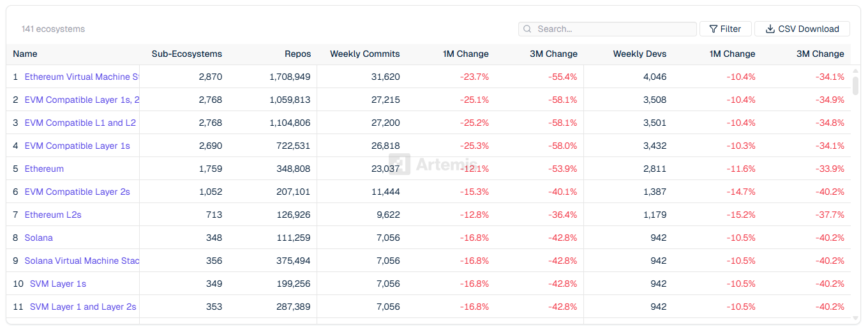
Task: Open the Filter button
Action: (x=725, y=29)
